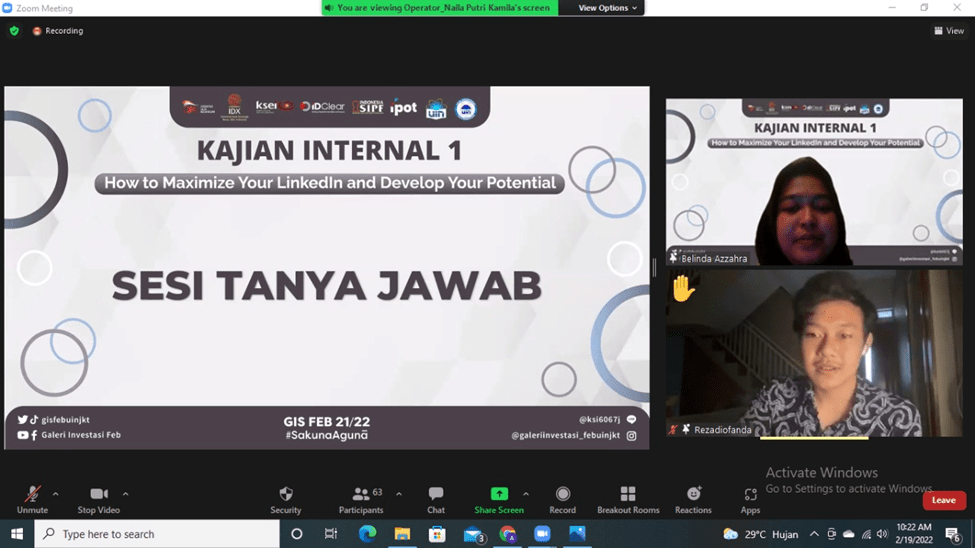The height and width of the screenshot is (548, 975).
Task: Leave the meeting
Action: click(x=943, y=500)
